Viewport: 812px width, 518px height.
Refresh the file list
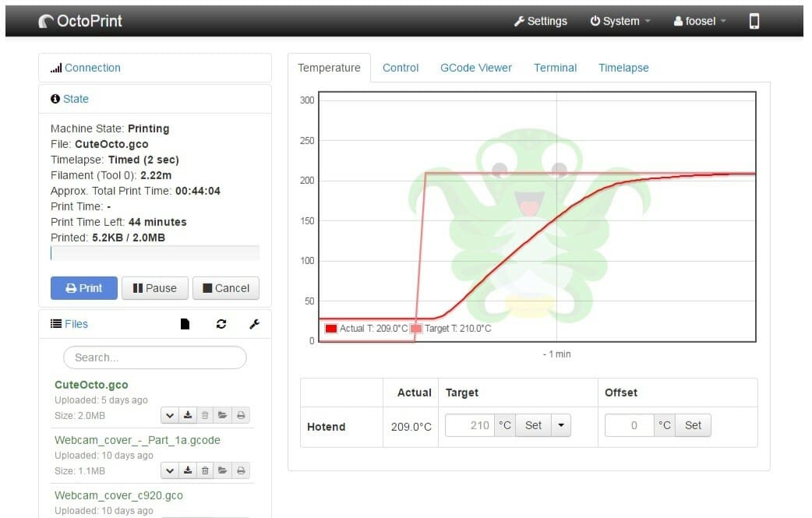(221, 324)
